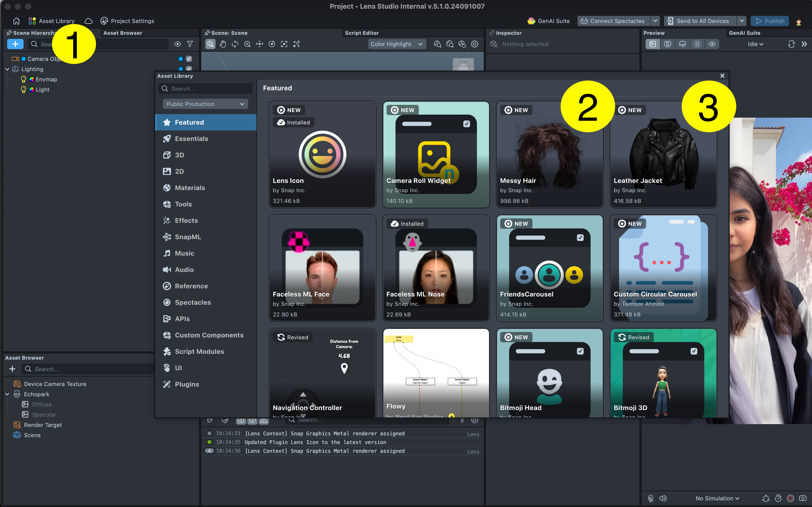Click the Publish button
Screen dimensions: 812x507
pyautogui.click(x=770, y=21)
